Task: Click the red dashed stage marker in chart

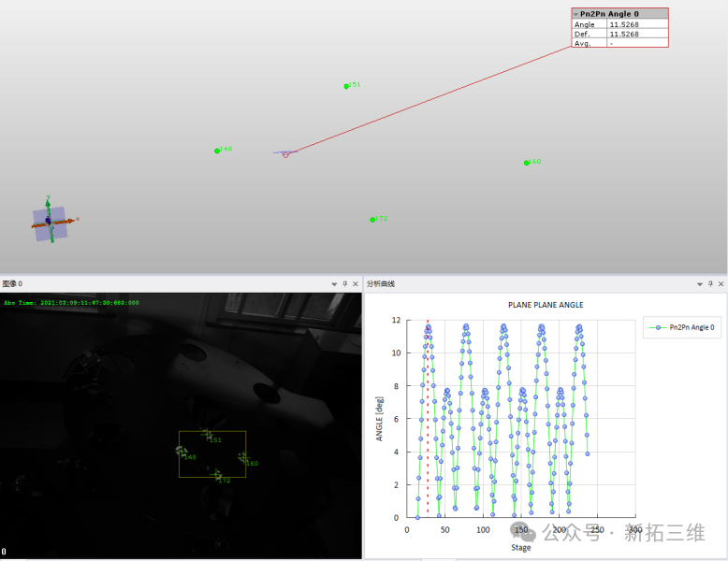Action: point(428,418)
